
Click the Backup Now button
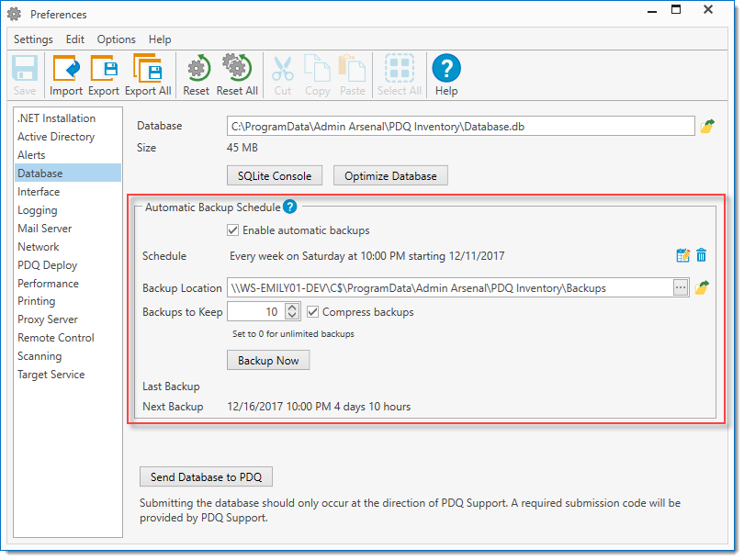(x=268, y=360)
